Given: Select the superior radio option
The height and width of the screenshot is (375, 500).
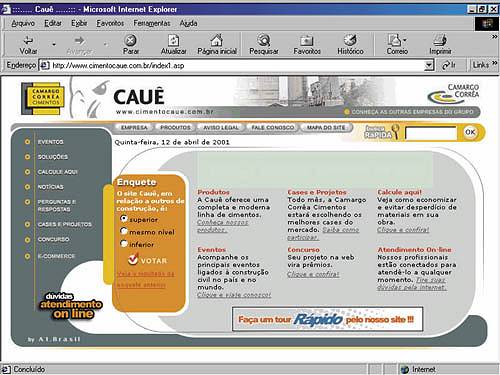Looking at the screenshot, I should [x=124, y=219].
